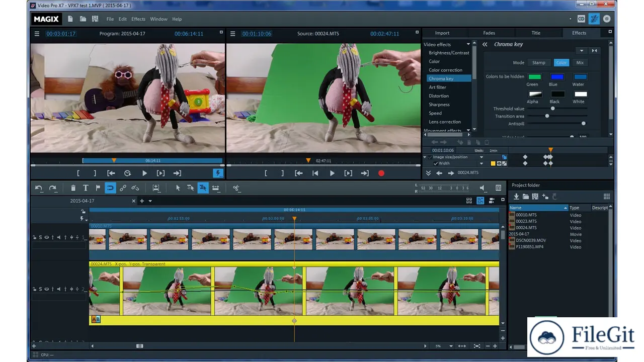Click the Redo arrow in timeline toolbar

coord(53,188)
